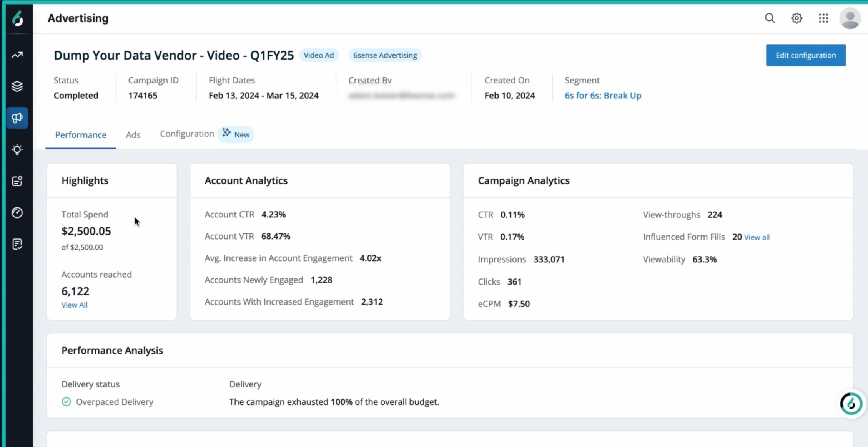868x447 pixels.
Task: Switch to the Configuration tab
Action: click(x=187, y=134)
